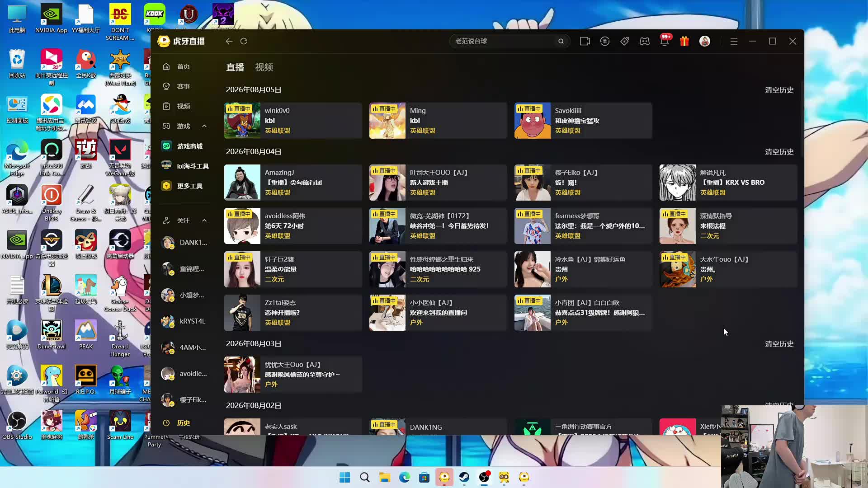Click streamer name 樱子Eiko【AJ】
This screenshot has height=488, width=868.
576,173
